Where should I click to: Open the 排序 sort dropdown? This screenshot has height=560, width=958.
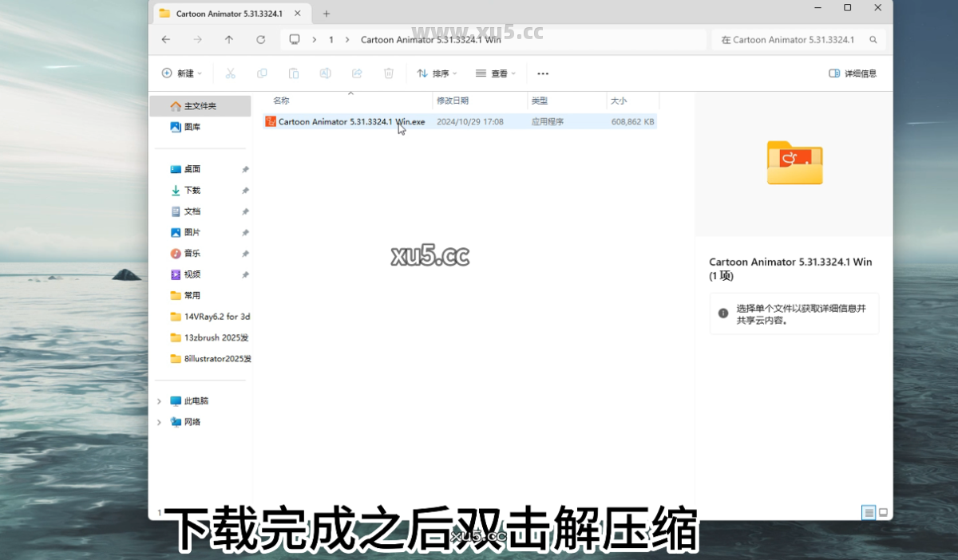pos(436,73)
